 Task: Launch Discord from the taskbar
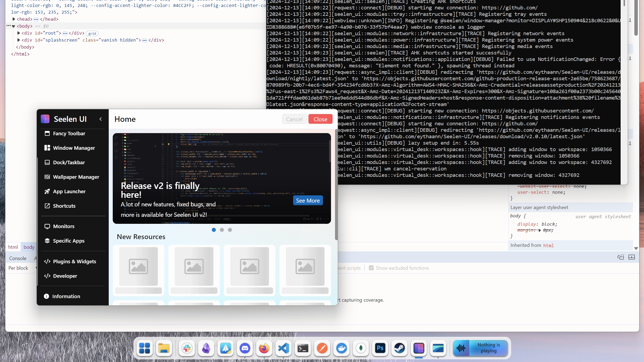pyautogui.click(x=245, y=348)
